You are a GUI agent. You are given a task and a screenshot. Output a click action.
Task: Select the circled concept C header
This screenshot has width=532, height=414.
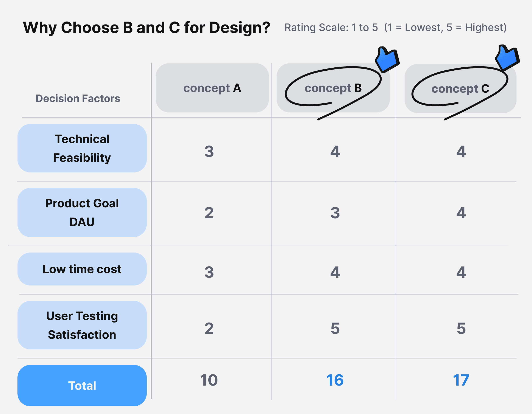(x=460, y=88)
